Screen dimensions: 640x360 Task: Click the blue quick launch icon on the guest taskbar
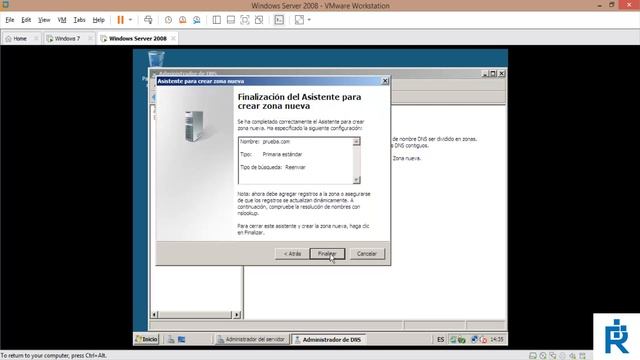point(182,340)
